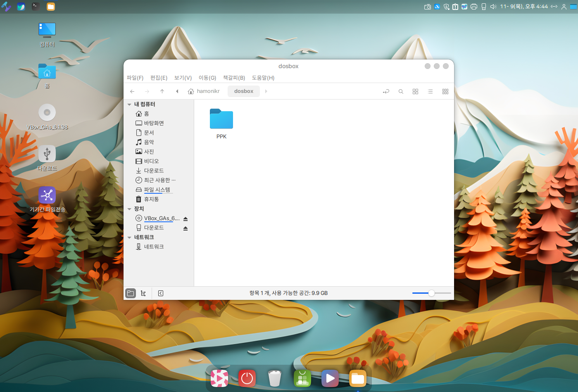Open the 파일(F) menu
578x392 pixels.
[135, 78]
